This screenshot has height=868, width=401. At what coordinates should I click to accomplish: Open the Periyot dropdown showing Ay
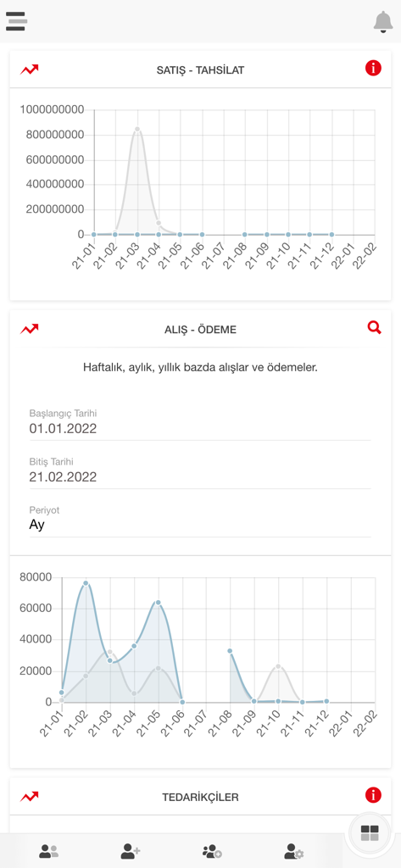[200, 525]
